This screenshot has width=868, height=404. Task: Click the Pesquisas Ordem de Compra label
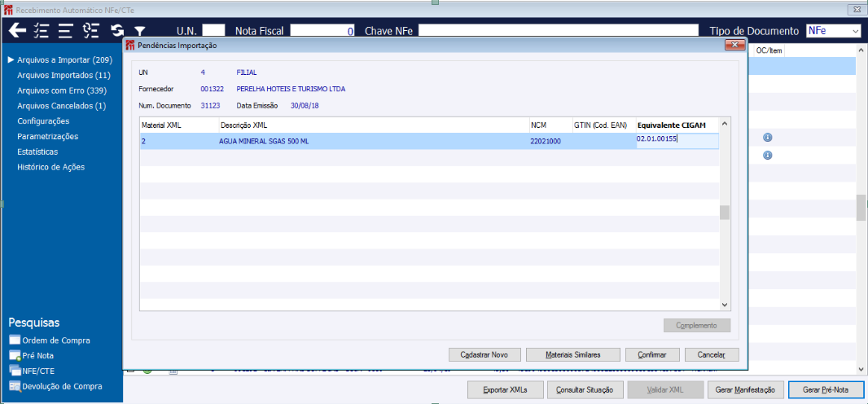(x=56, y=340)
